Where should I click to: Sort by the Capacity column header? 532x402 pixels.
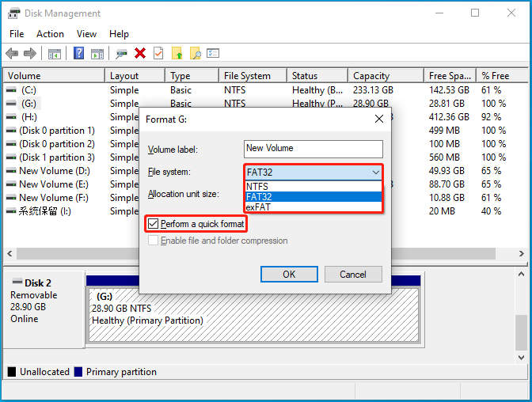click(386, 76)
